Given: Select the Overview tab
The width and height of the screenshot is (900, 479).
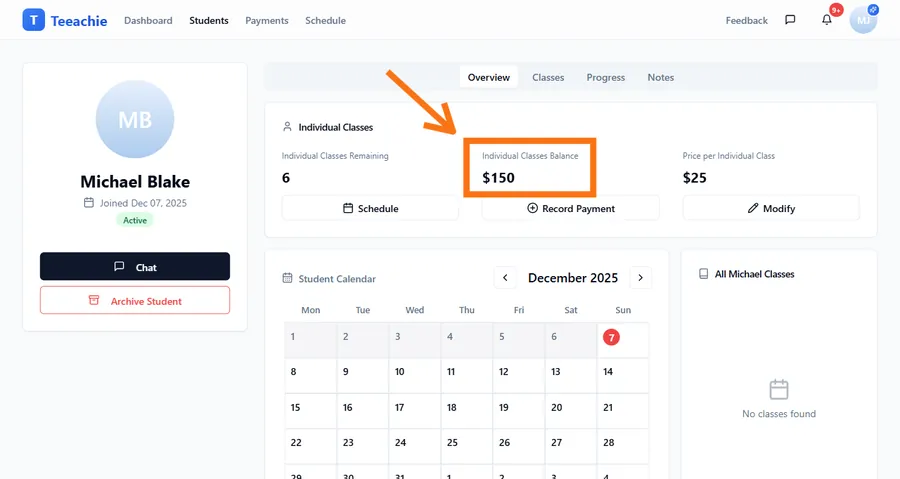Looking at the screenshot, I should coord(489,77).
